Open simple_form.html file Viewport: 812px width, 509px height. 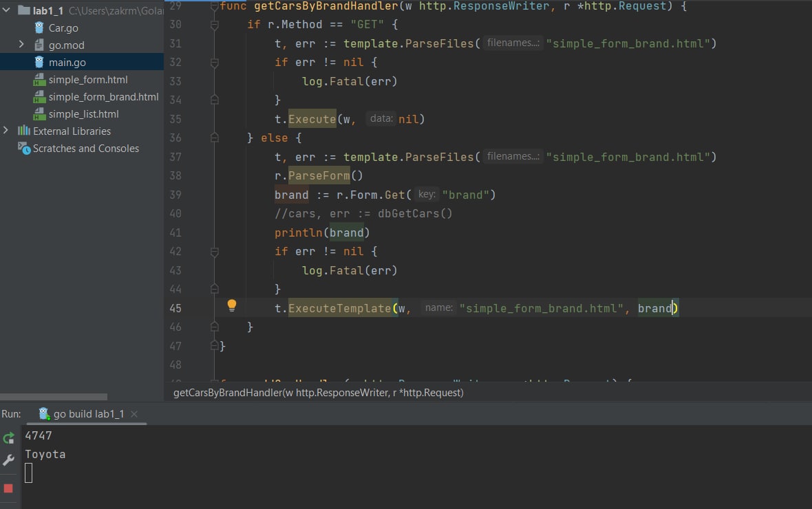pyautogui.click(x=88, y=80)
